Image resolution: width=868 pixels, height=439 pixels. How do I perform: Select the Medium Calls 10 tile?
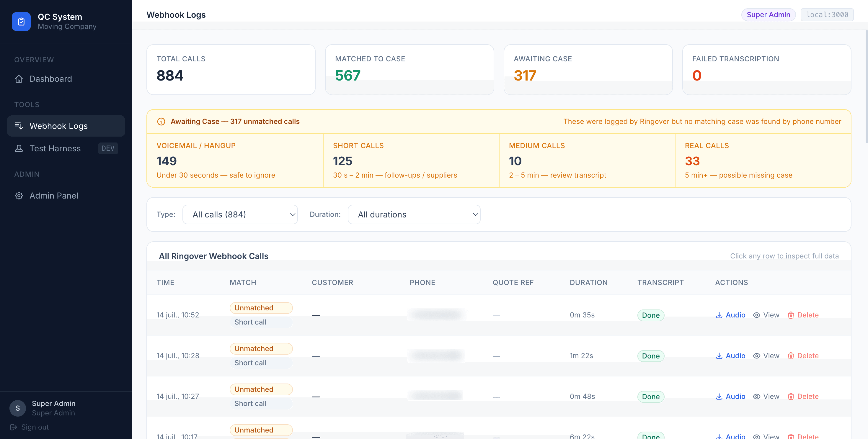coord(587,160)
